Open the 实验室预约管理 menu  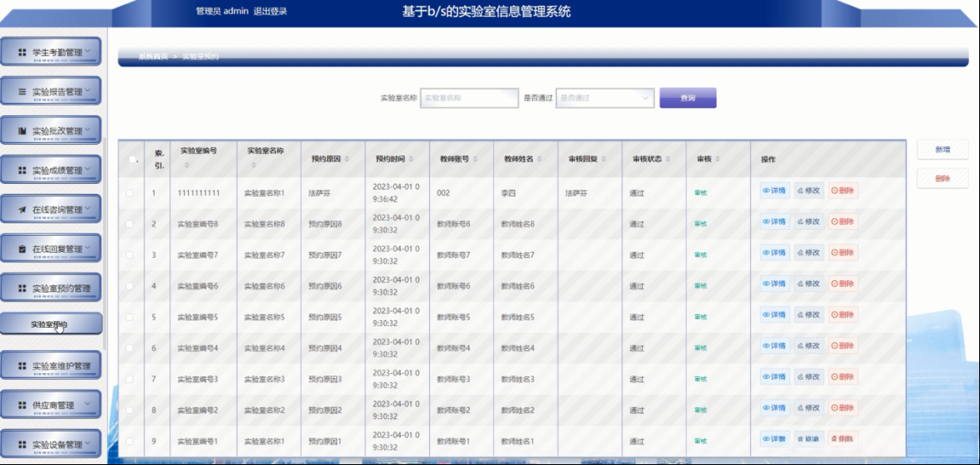[51, 289]
